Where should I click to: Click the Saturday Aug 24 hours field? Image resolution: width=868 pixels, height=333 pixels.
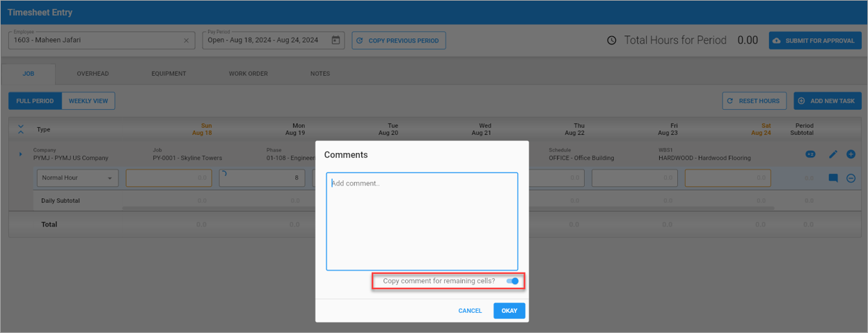coord(728,178)
